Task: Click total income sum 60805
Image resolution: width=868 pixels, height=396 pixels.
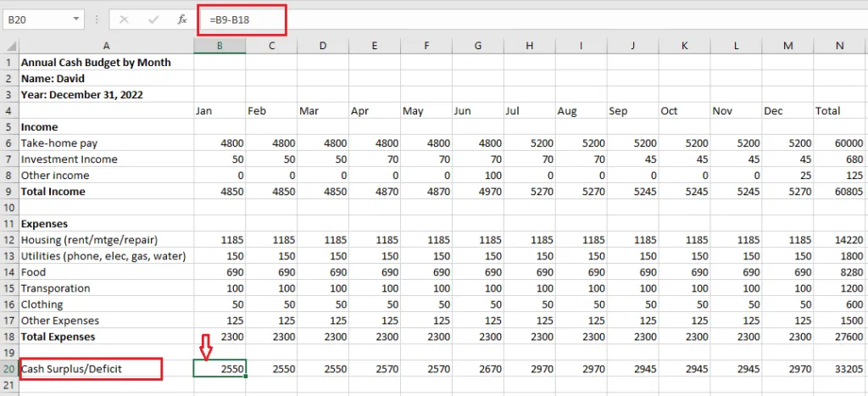Action: click(x=840, y=192)
